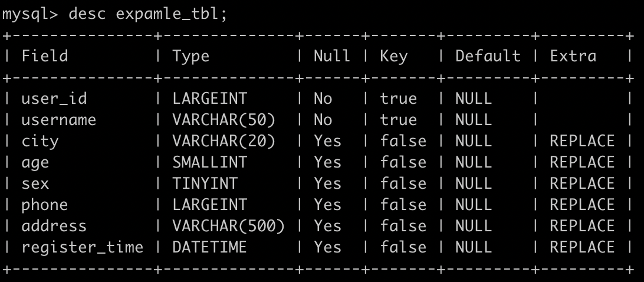Select the register_time field name

pyautogui.click(x=83, y=247)
